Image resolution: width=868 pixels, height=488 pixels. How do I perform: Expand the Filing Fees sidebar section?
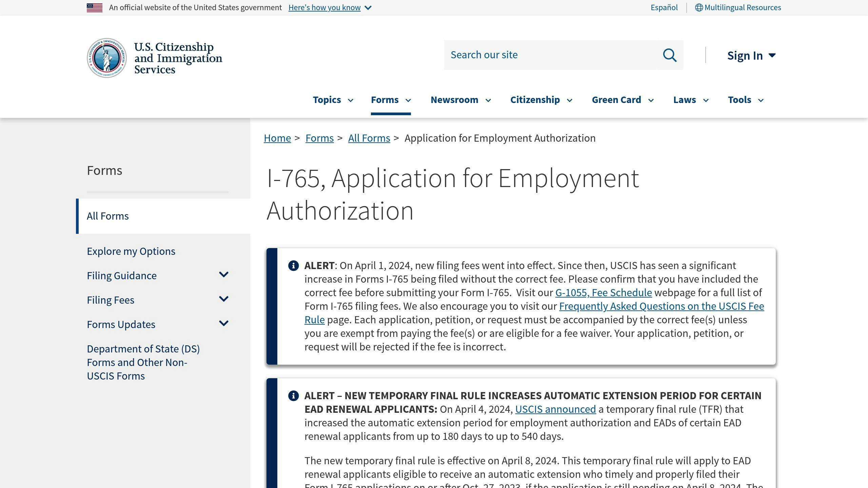pos(224,299)
